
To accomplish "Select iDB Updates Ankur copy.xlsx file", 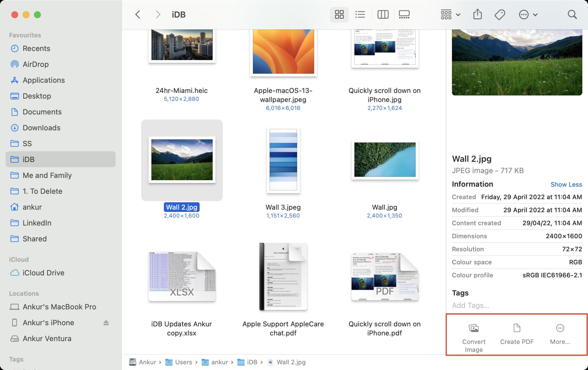I will pos(182,277).
